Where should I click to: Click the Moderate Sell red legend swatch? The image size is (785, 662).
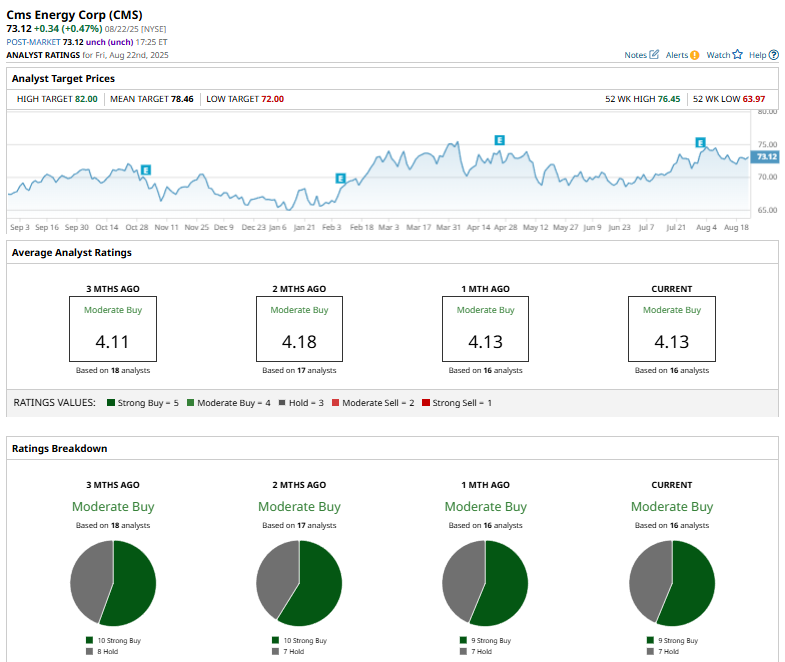pyautogui.click(x=335, y=403)
